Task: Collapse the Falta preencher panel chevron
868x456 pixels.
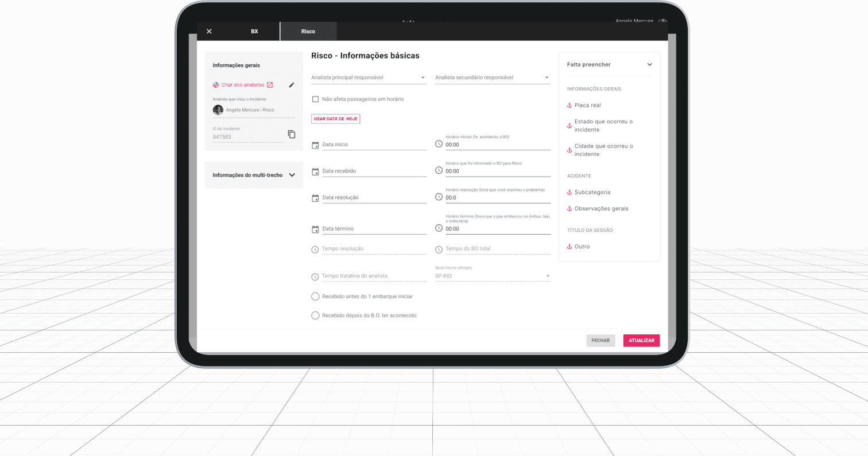Action: tap(650, 65)
